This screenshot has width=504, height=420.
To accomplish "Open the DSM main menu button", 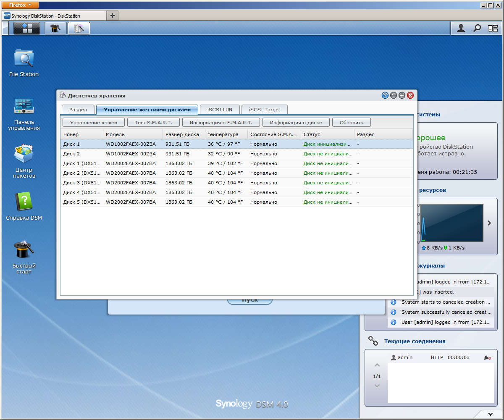I will point(27,28).
